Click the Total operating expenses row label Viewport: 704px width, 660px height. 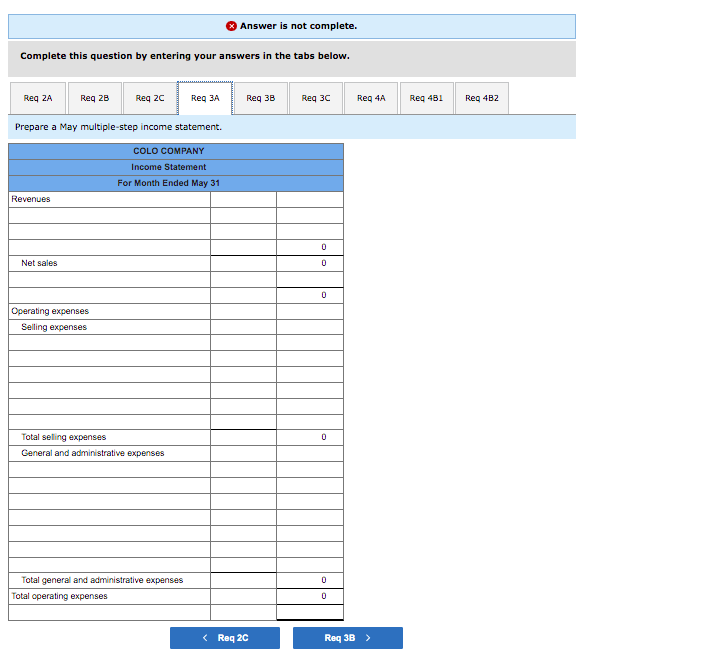click(60, 596)
